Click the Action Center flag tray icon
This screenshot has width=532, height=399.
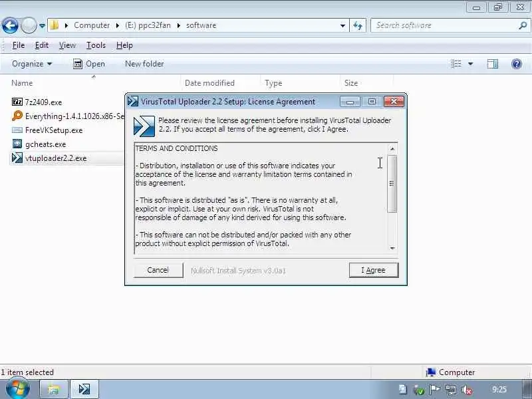pos(435,390)
